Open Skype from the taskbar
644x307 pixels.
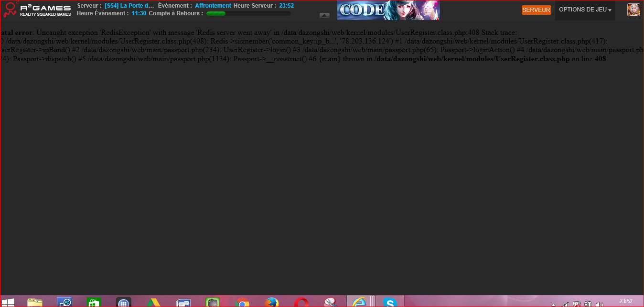coord(390,303)
